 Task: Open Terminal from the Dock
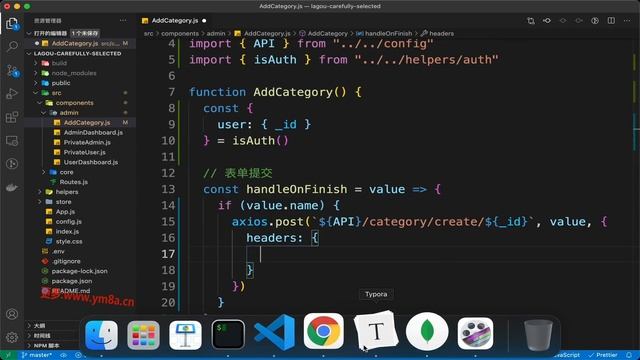pyautogui.click(x=228, y=335)
